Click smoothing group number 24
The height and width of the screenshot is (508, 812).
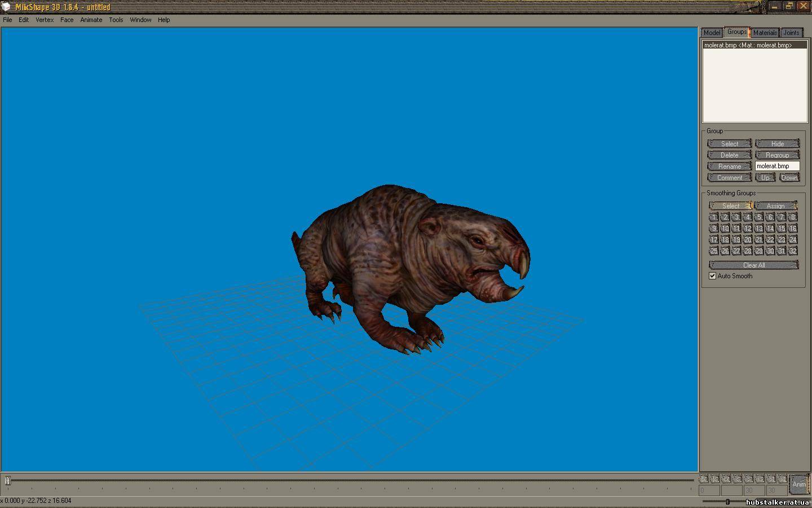coord(793,239)
